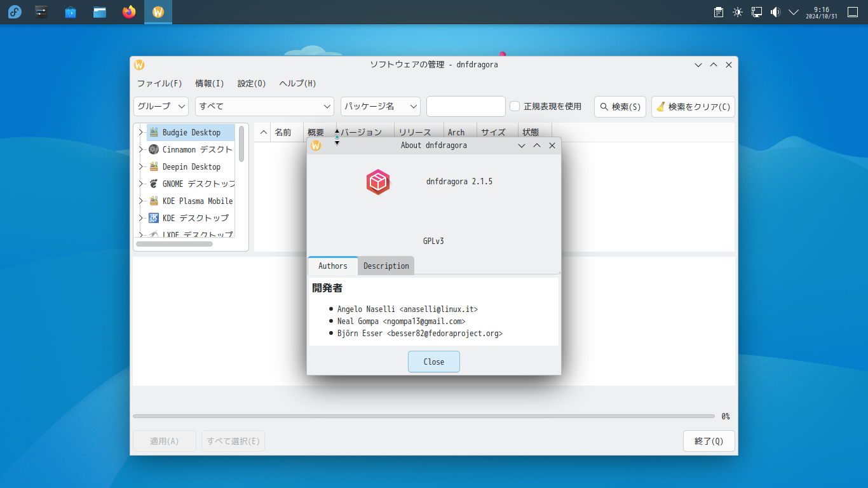Click the Close button in About dialog
This screenshot has width=868, height=488.
(x=434, y=362)
